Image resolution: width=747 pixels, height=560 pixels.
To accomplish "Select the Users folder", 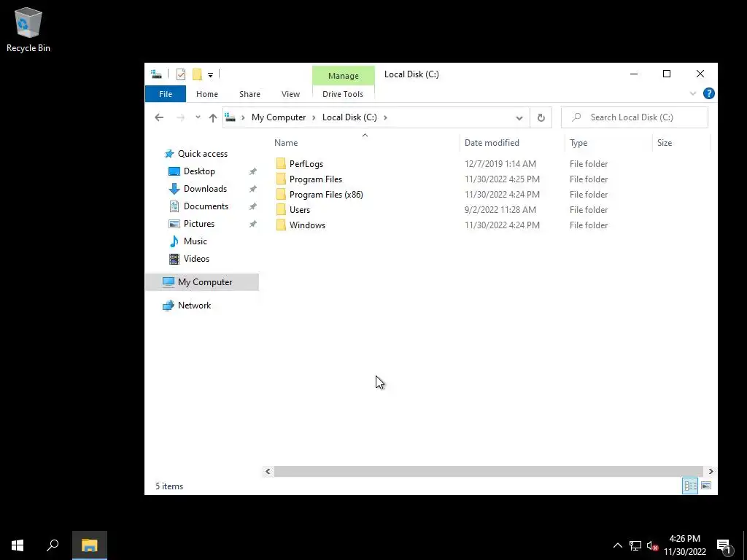I will 300,209.
